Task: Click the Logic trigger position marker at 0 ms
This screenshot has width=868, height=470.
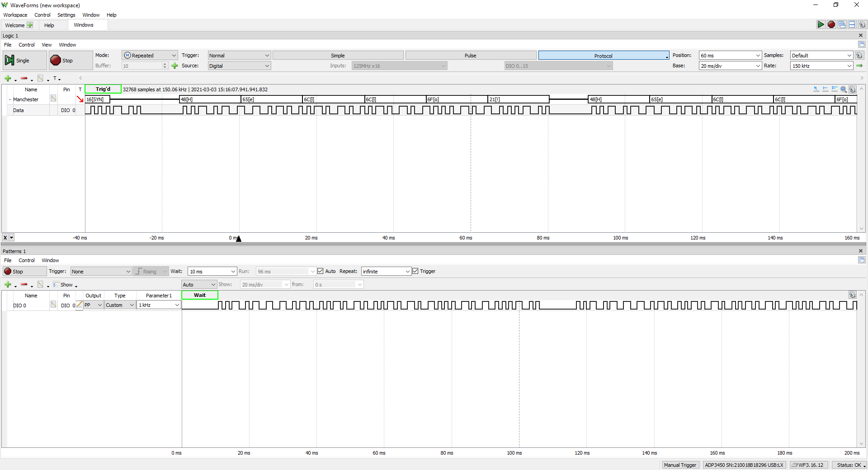Action: point(239,238)
